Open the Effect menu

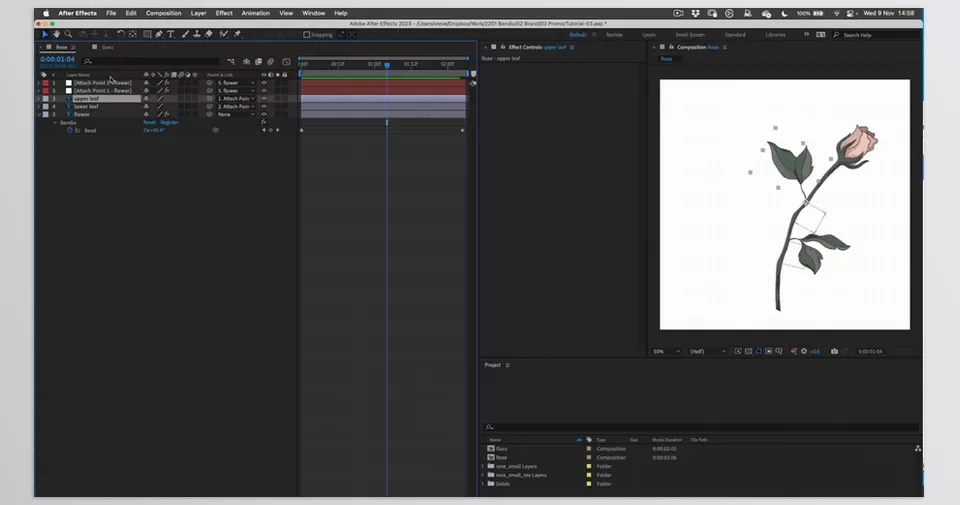(223, 13)
